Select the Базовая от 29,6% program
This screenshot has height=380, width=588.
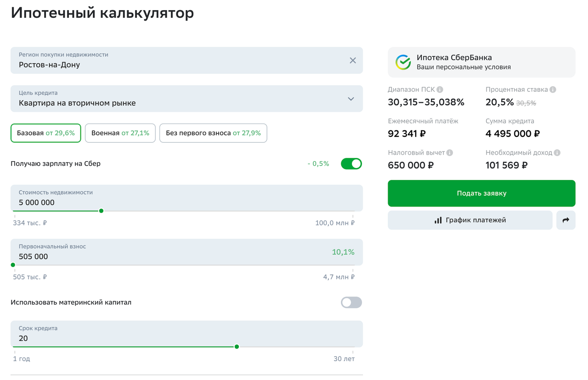coord(46,133)
